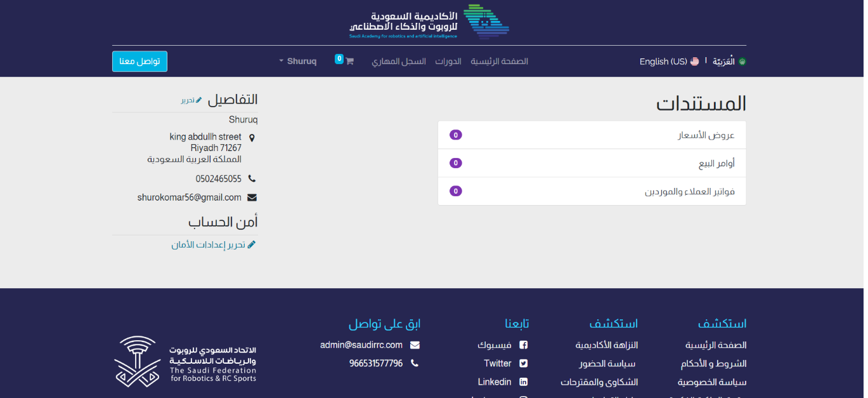Open عروض الأسعار documents row

[x=592, y=135]
